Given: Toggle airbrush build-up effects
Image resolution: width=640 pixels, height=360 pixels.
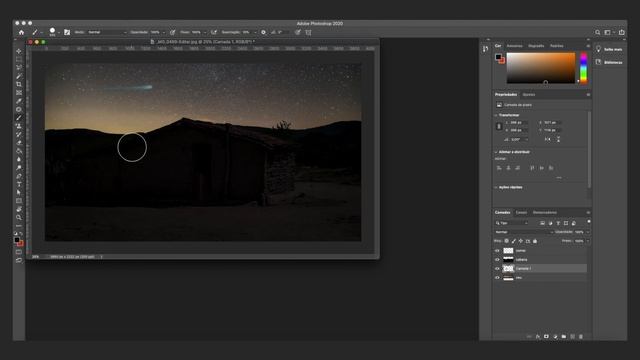Looking at the screenshot, I should pyautogui.click(x=214, y=32).
